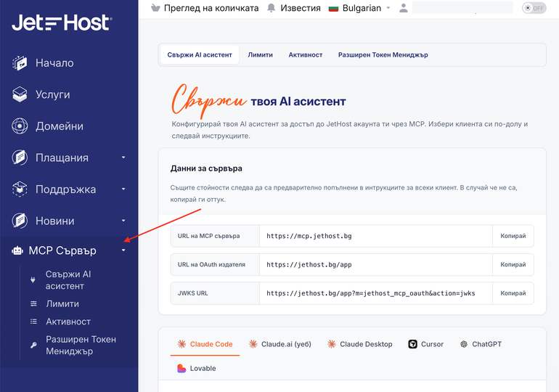Click the JetHost logo
Screen dimensions: 559x392
(x=62, y=23)
